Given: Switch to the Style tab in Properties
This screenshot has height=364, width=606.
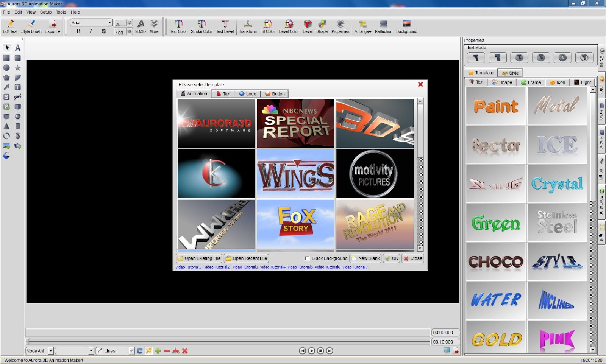Looking at the screenshot, I should [x=510, y=73].
